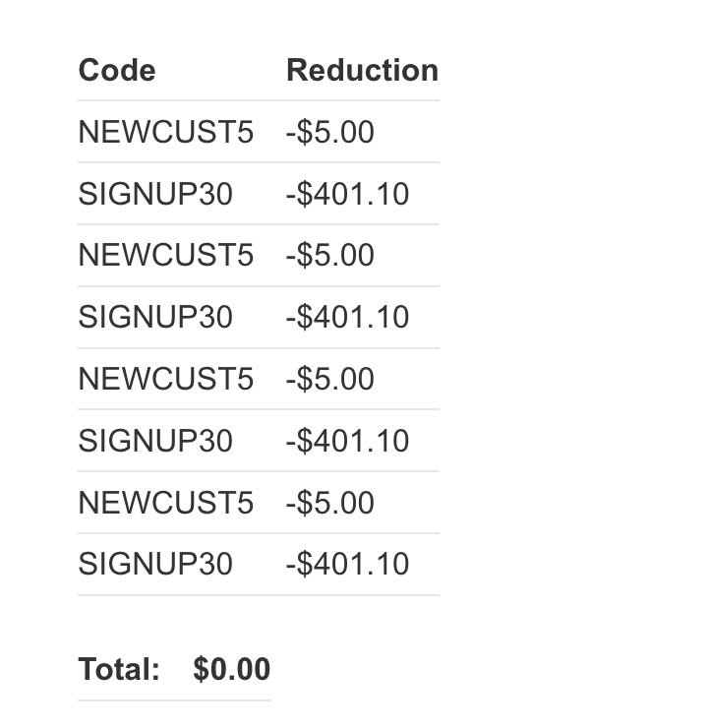Viewport: 710px width, 728px height.
Task: Click the $0.00 total amount
Action: 231,670
